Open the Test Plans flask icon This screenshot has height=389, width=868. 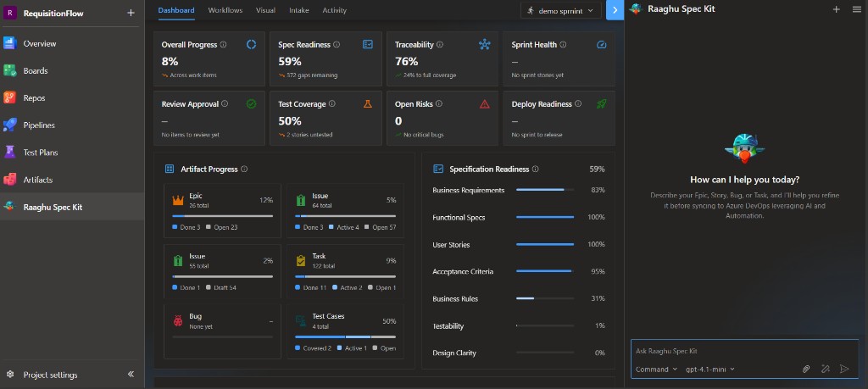click(9, 153)
